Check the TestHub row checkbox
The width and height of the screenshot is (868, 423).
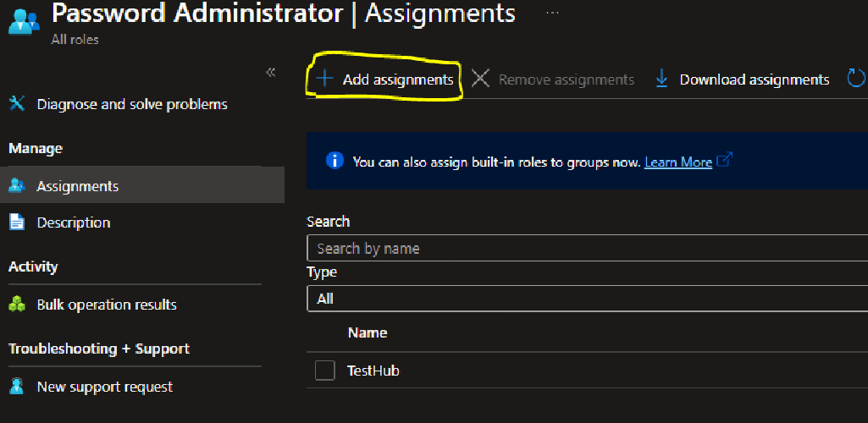coord(325,371)
